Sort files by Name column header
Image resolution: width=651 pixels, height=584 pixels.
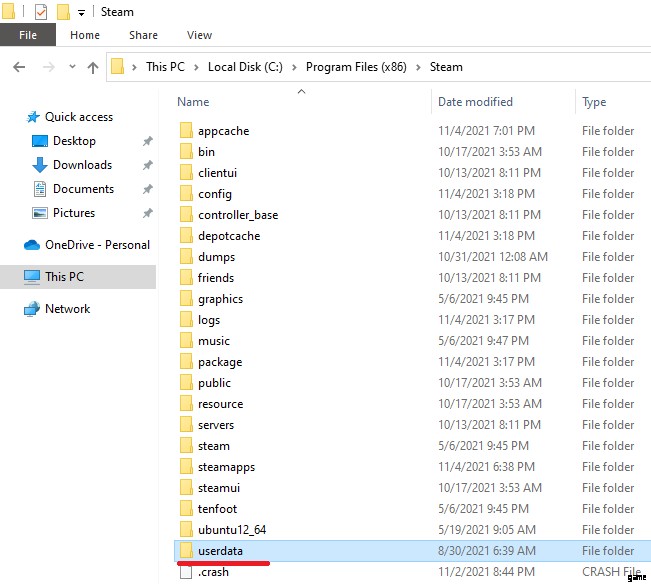(x=193, y=102)
